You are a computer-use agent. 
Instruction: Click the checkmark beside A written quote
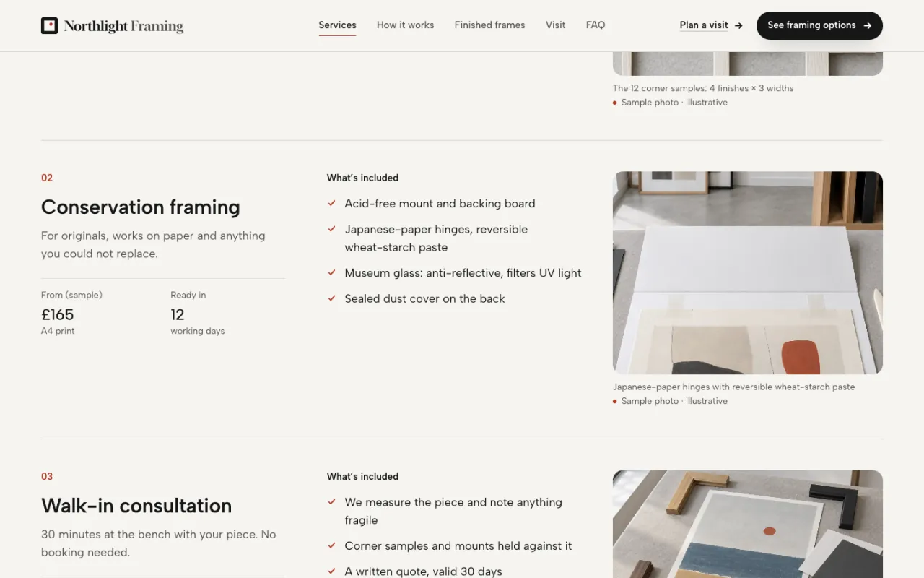(332, 571)
